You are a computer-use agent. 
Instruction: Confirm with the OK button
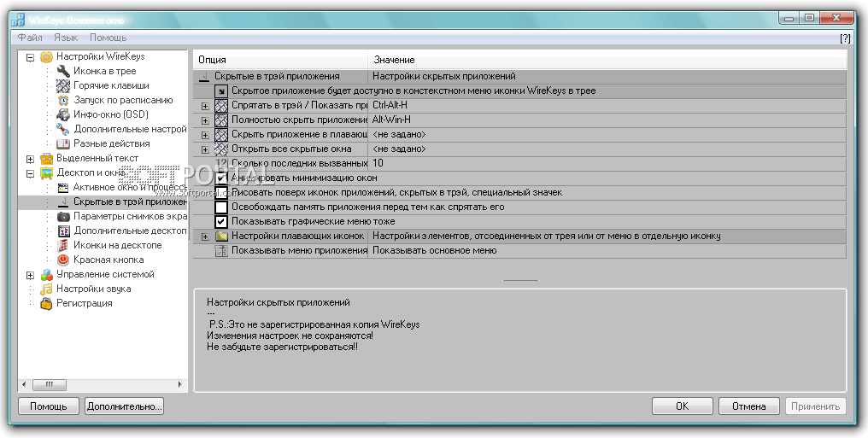(683, 406)
